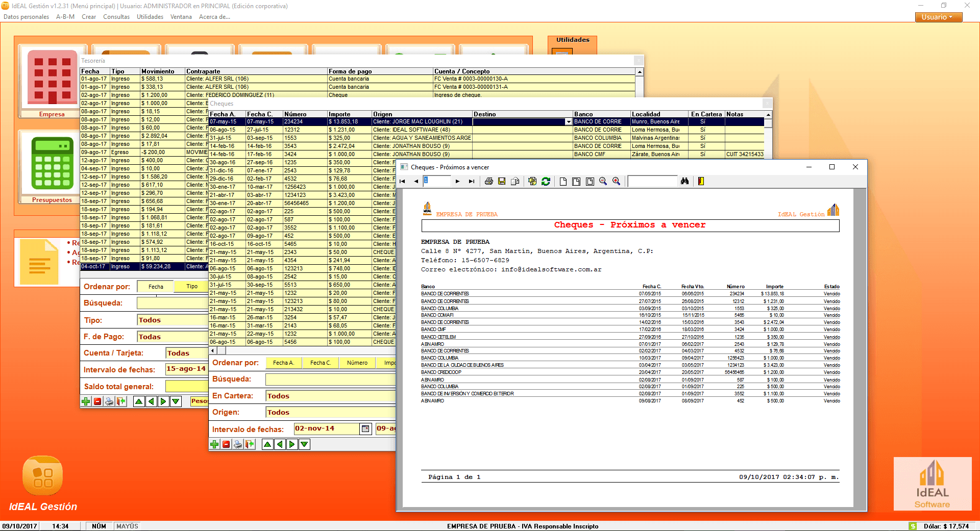Open the Tipo Todos combo in Tesorería

173,320
